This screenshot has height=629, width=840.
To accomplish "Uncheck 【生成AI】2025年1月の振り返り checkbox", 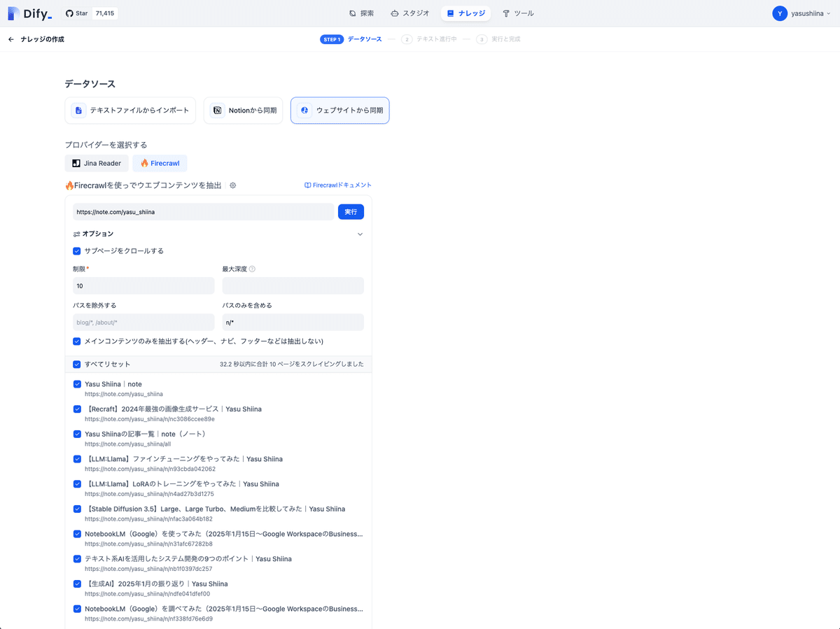I will coord(77,584).
